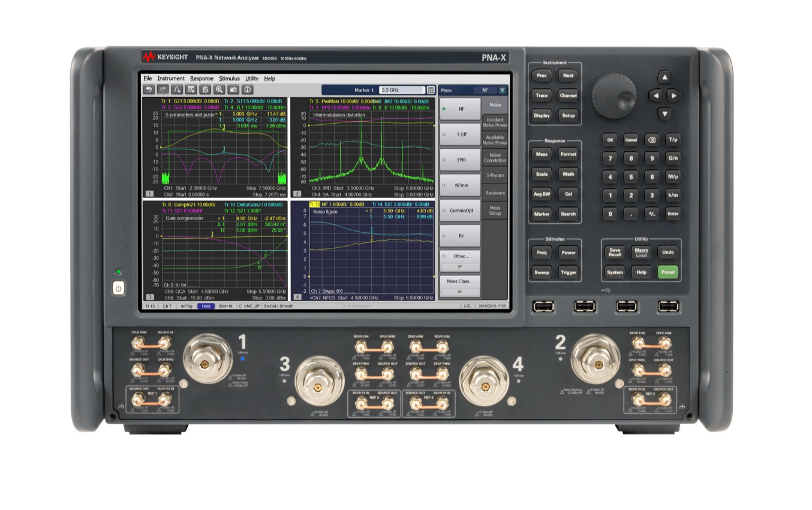This screenshot has width=812, height=510.
Task: Open the new channel icon next to trace icon
Action: click(190, 89)
